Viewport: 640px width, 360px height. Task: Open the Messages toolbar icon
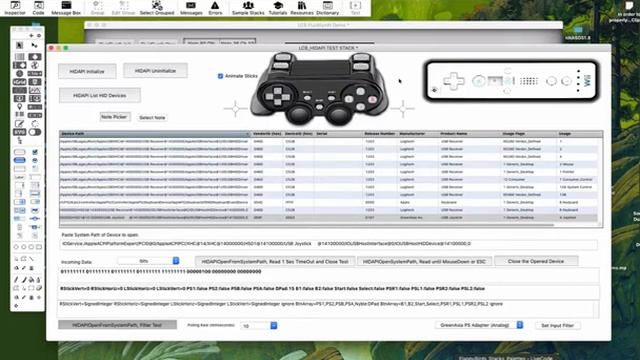pyautogui.click(x=191, y=8)
